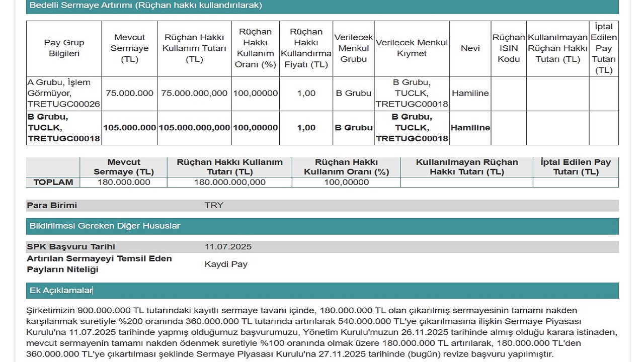Image resolution: width=644 pixels, height=362 pixels.
Task: Click the Kaydi Pay value
Action: click(226, 264)
